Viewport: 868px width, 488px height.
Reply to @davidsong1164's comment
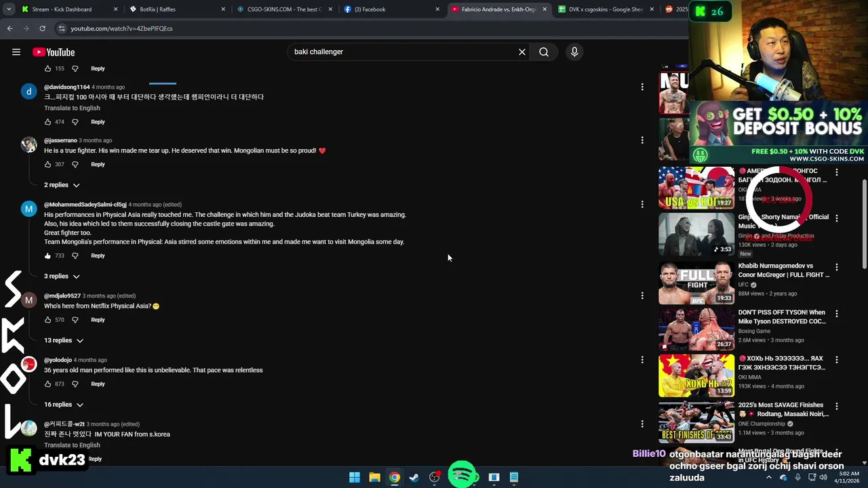pos(98,122)
